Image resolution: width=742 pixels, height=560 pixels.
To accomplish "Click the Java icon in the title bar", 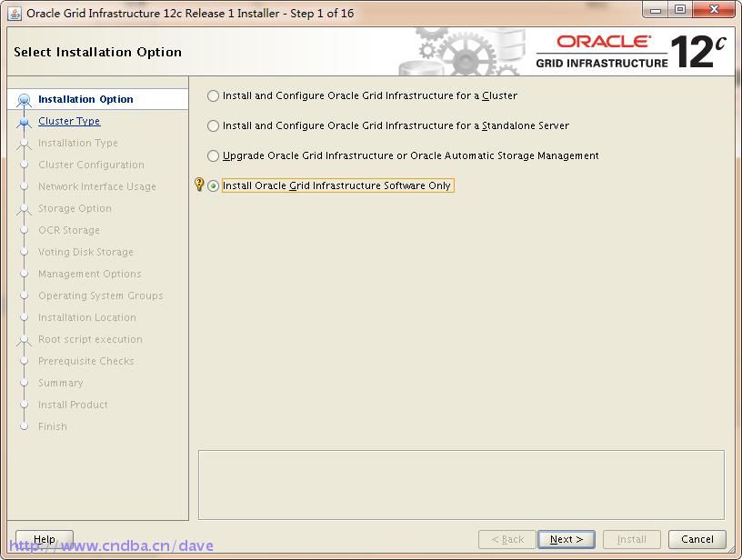I will coord(15,14).
